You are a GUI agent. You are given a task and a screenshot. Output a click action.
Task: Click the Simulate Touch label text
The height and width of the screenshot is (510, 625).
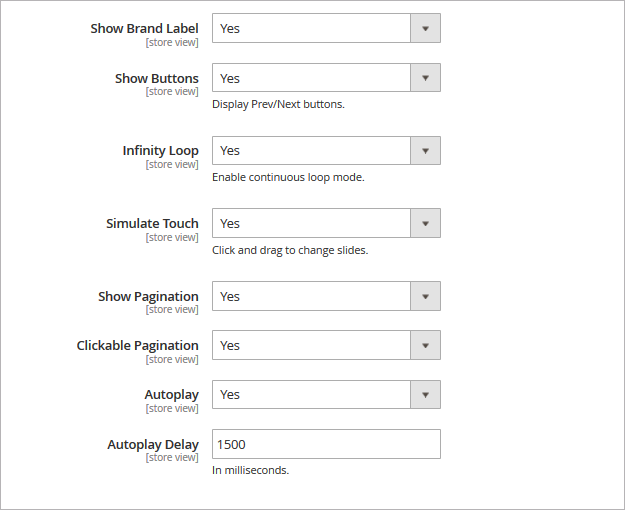coord(152,224)
